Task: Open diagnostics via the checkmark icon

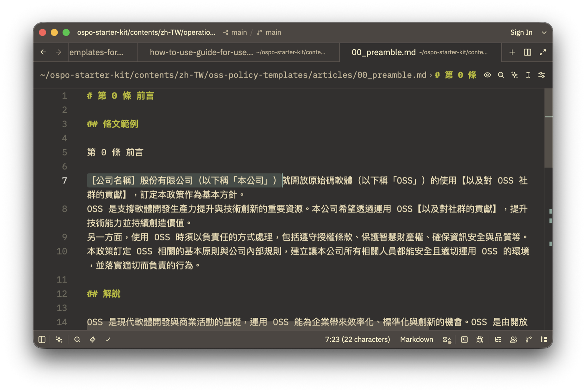Action: pos(108,340)
